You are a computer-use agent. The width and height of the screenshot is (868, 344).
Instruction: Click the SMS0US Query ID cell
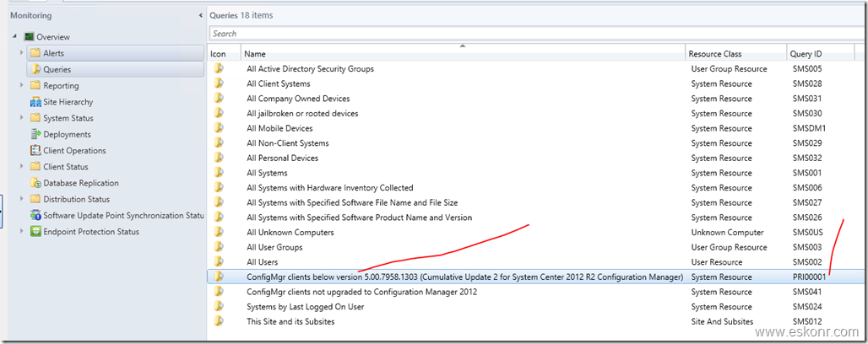(807, 232)
